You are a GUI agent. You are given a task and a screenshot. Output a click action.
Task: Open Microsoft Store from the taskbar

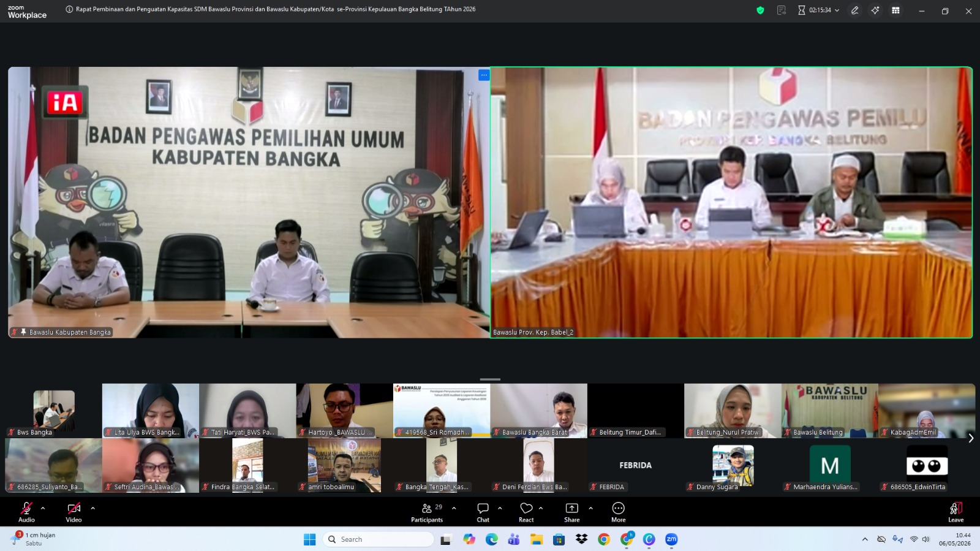[559, 539]
